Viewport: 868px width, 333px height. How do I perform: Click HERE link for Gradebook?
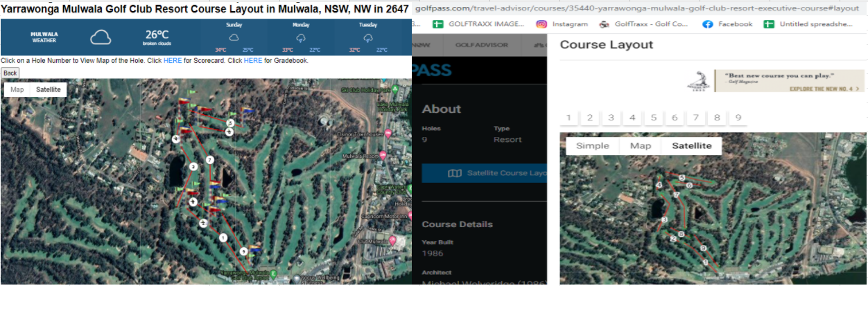click(253, 61)
